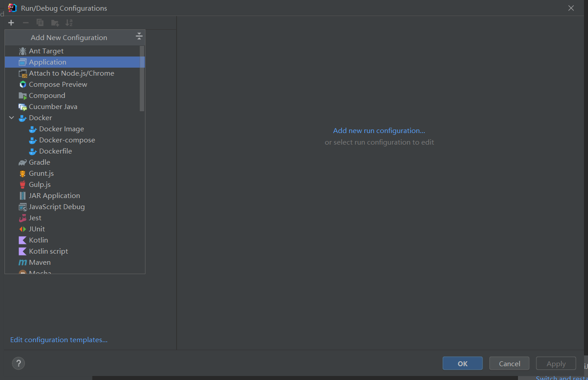The width and height of the screenshot is (588, 380).
Task: Select Docker Image sub-item
Action: click(75, 129)
